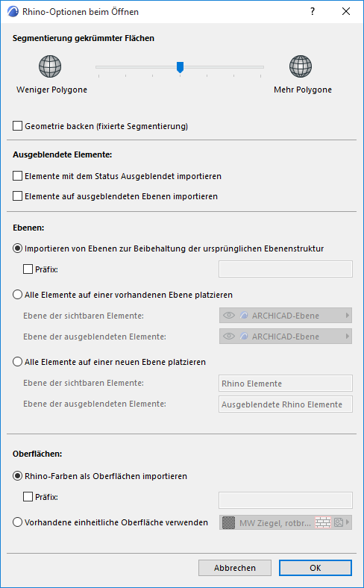Viewport: 364px width, 588px height.
Task: Check Elemente auf ausgeblendeten Ebenen importieren
Action: point(18,196)
